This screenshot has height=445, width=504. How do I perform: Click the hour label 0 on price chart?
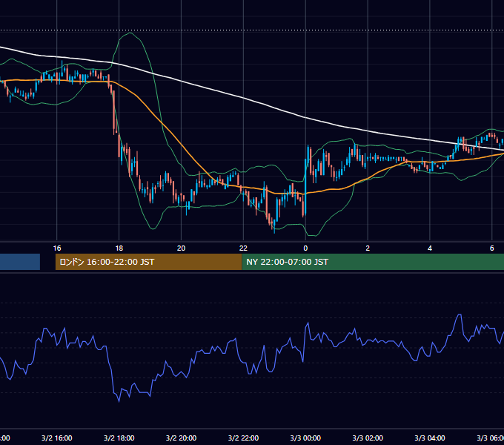(305, 248)
